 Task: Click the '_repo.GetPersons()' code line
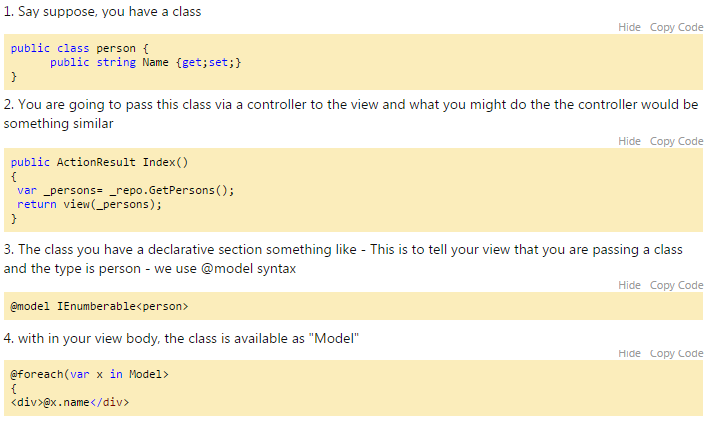tap(125, 190)
